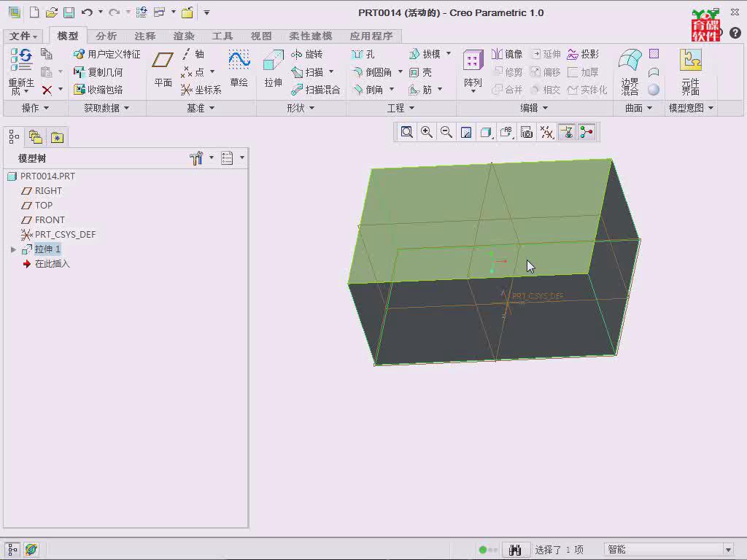This screenshot has width=747, height=560.
Task: Open the 视图 ribbon tab
Action: click(x=261, y=36)
